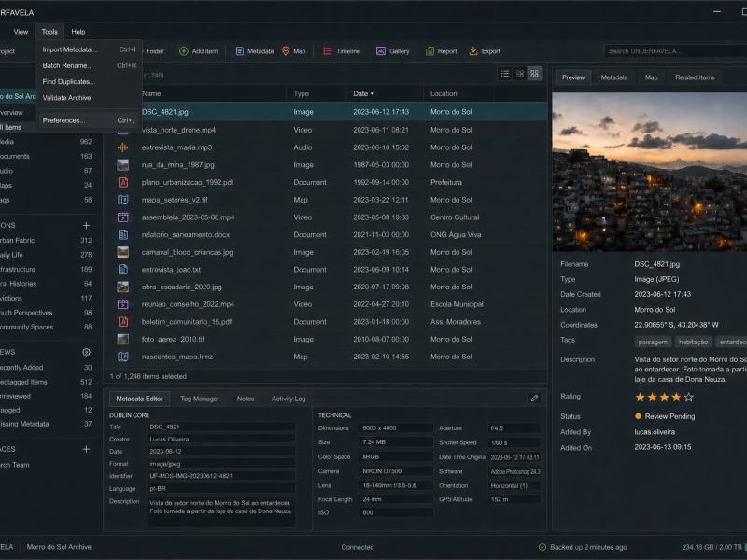This screenshot has width=747, height=560.
Task: Click document icon of entrevista_joao.txt
Action: [123, 270]
